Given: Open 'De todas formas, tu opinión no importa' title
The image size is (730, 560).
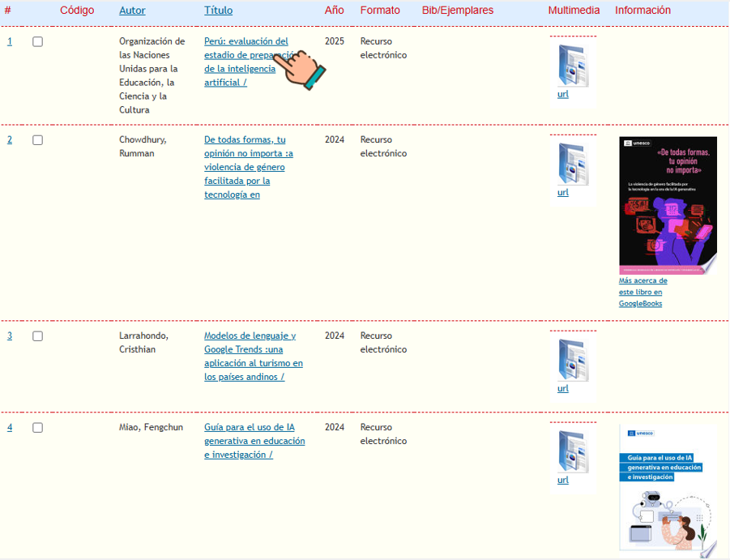Looking at the screenshot, I should [249, 167].
